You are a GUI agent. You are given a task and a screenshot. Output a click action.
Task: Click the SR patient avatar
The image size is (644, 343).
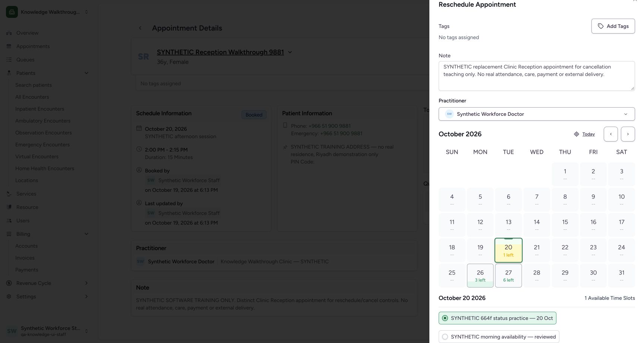(x=143, y=57)
